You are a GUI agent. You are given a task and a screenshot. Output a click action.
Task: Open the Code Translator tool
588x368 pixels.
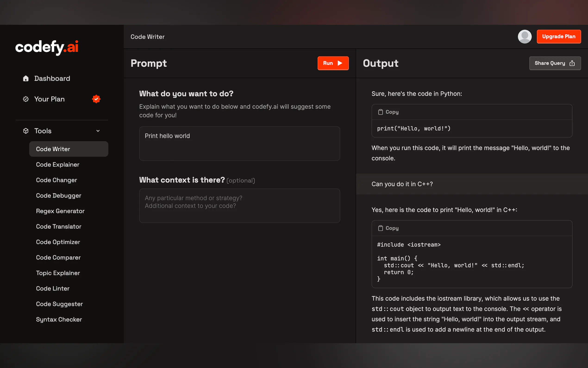59,227
